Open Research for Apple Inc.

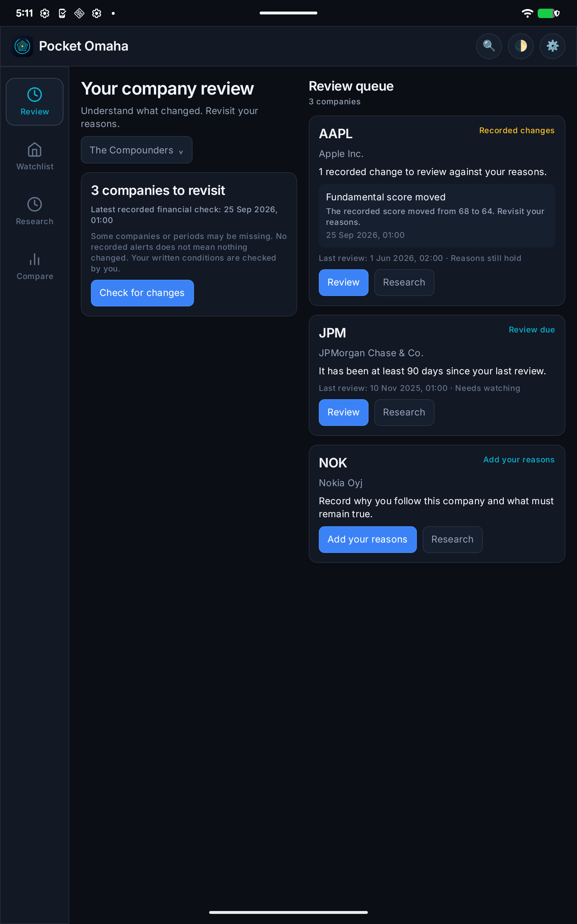404,283
